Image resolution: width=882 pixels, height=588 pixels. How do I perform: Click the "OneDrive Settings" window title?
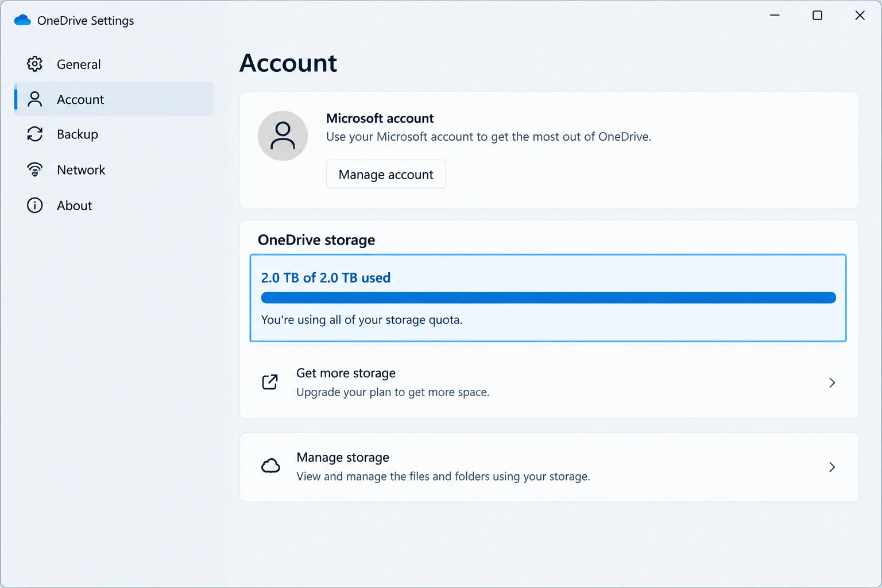[x=86, y=21]
